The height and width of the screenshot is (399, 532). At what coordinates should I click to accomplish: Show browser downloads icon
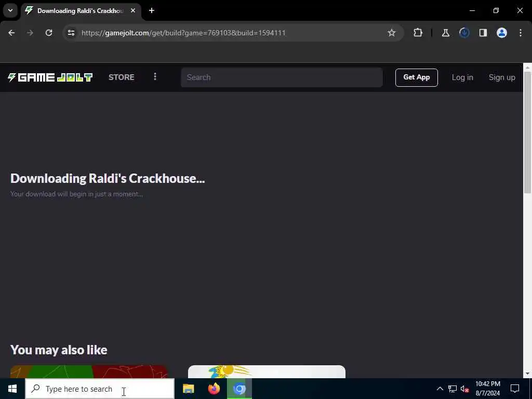(x=464, y=33)
